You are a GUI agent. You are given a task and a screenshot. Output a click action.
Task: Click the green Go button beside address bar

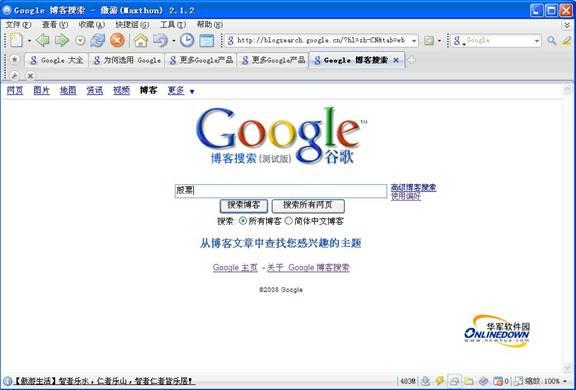tap(429, 40)
